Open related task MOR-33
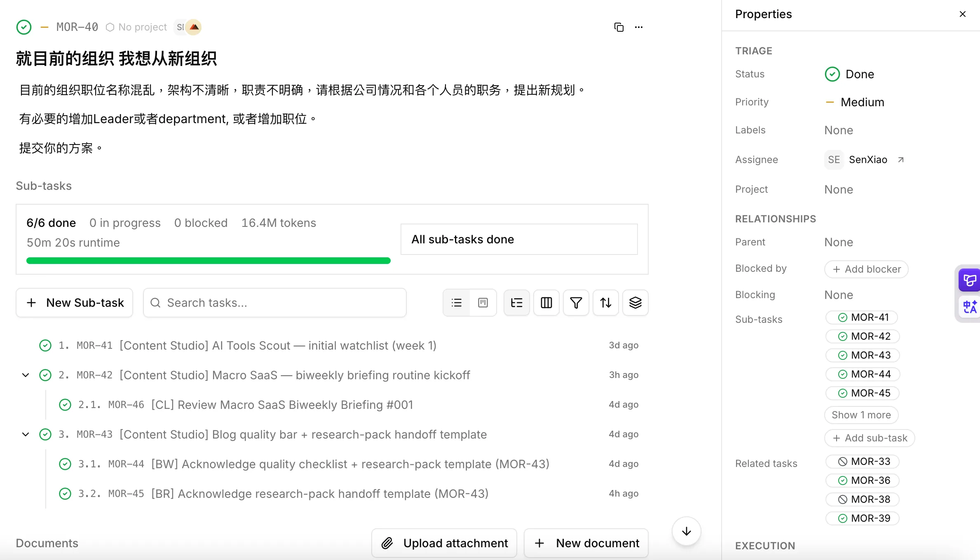 click(863, 462)
